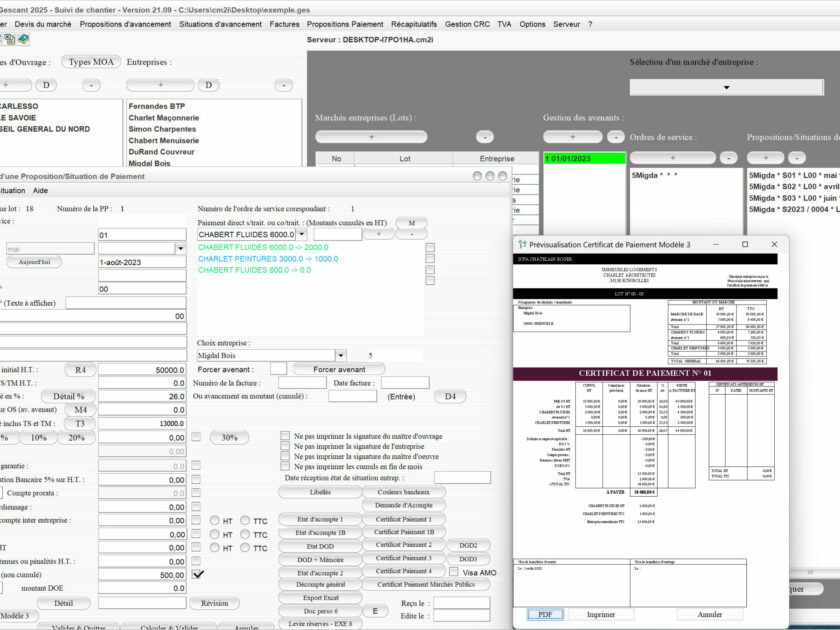
Task: Click + under Ordres de service
Action: pyautogui.click(x=673, y=158)
